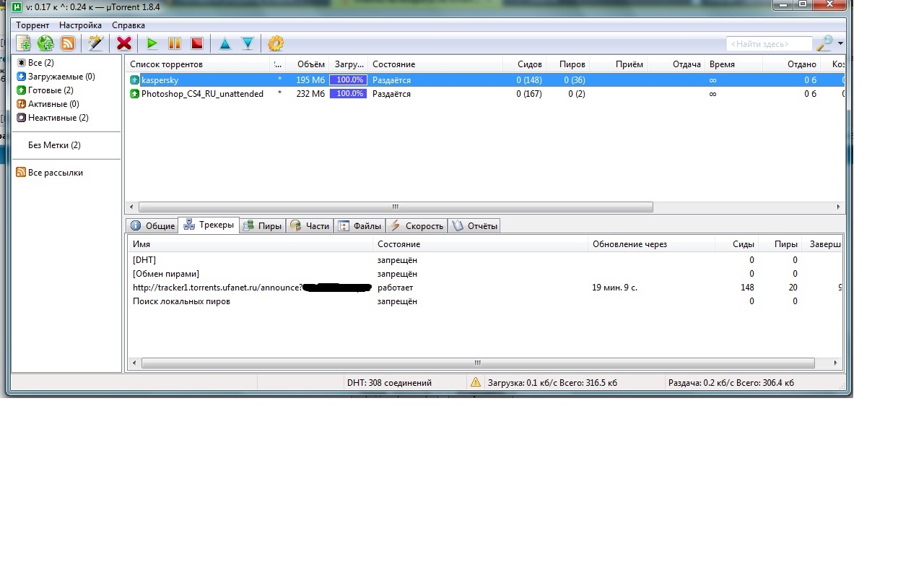This screenshot has width=924, height=578.
Task: Click the yellow warning icon in status bar
Action: (x=475, y=383)
